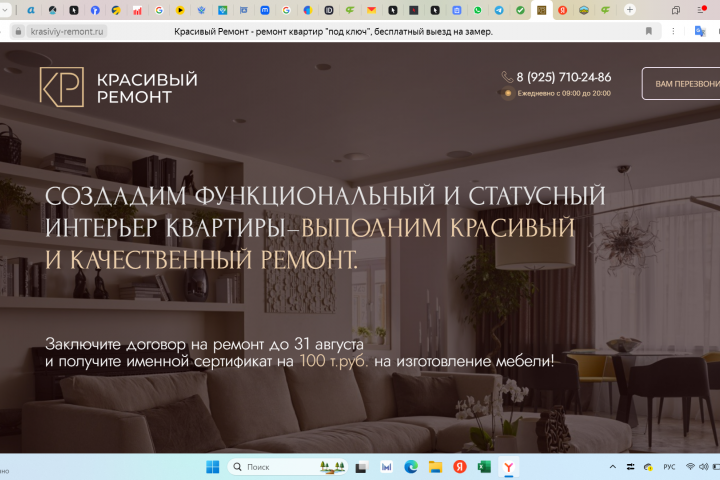Open the browser main menu with red dot
Viewport: 720px width, 480px height.
tap(701, 10)
